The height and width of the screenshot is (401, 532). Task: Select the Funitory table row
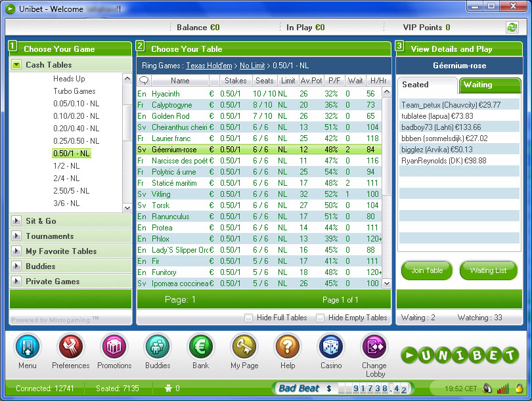[x=259, y=272]
